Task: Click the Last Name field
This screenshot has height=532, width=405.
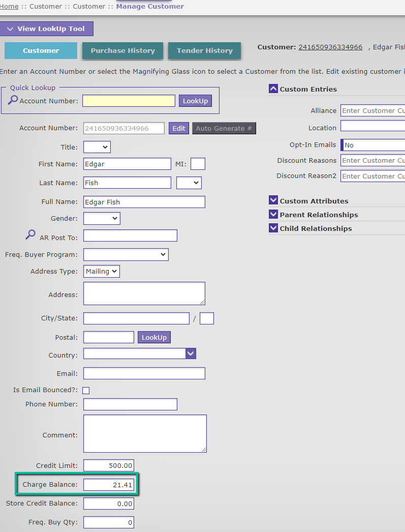Action: point(127,183)
